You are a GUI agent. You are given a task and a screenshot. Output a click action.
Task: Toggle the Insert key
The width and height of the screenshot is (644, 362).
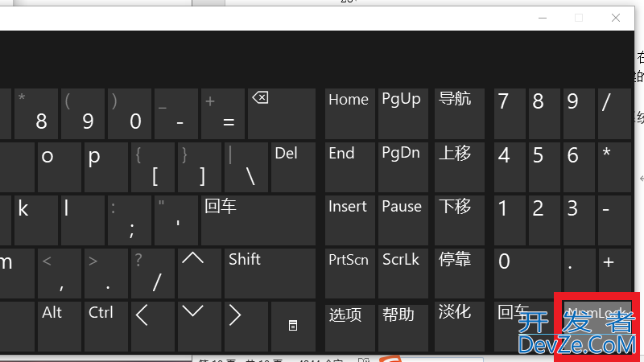(x=350, y=220)
